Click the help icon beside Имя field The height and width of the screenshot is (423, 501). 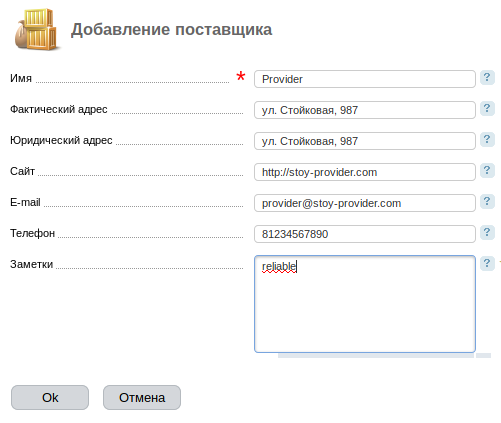[487, 78]
